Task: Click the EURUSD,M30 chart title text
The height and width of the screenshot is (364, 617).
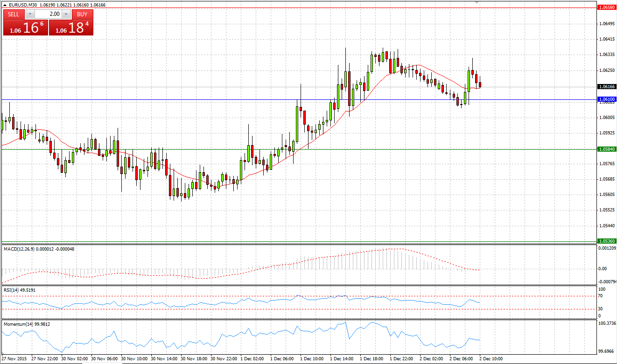Action: (23, 5)
